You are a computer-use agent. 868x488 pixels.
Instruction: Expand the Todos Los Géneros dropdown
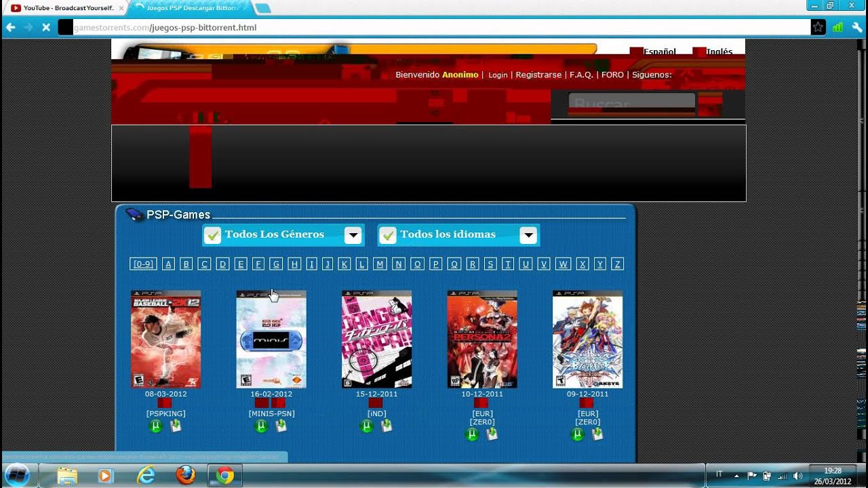pos(352,235)
